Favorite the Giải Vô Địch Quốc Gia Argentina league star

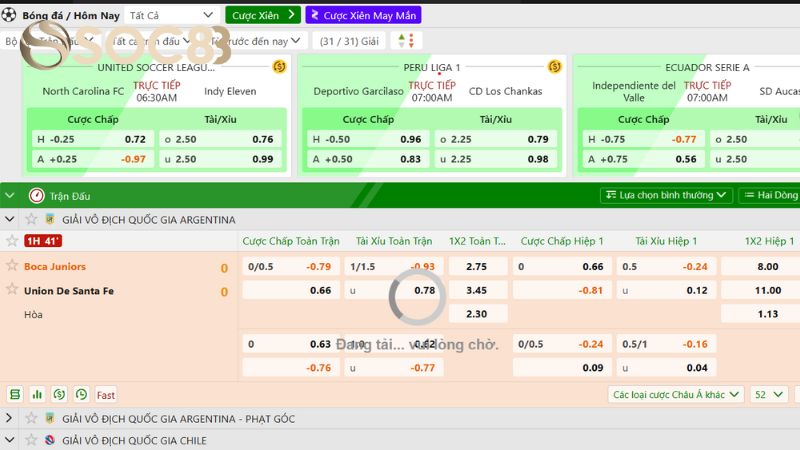point(31,219)
